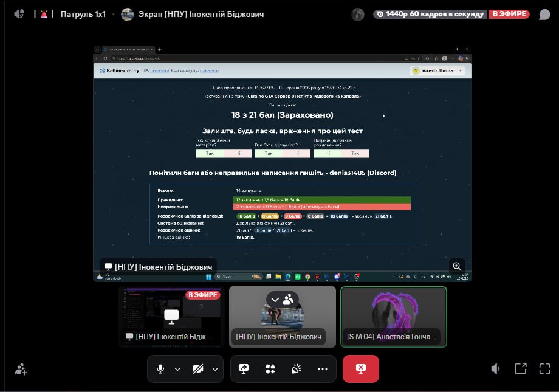Click the taskbar search box in shared screen
Screen dimensions: 559x392
[239, 277]
